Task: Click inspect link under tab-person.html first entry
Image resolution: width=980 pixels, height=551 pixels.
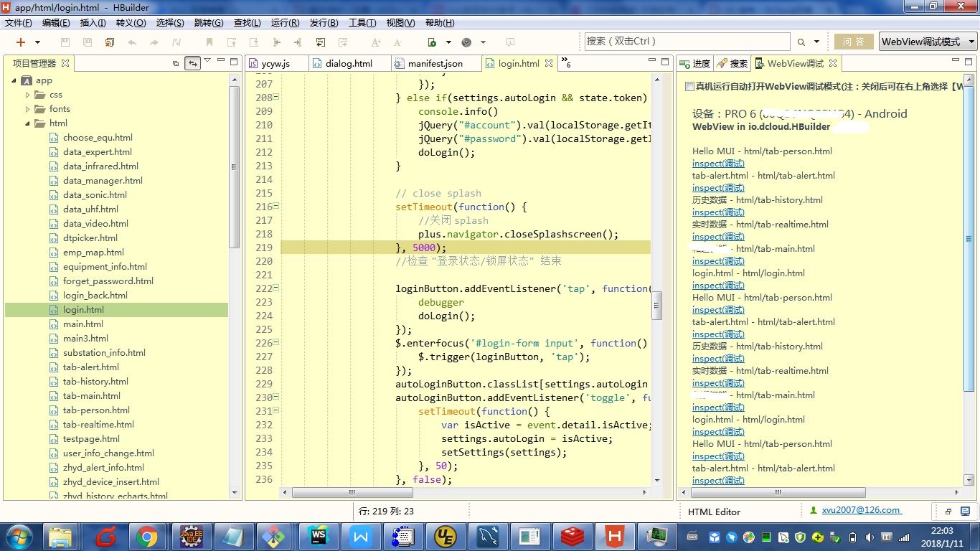Action: click(x=718, y=164)
